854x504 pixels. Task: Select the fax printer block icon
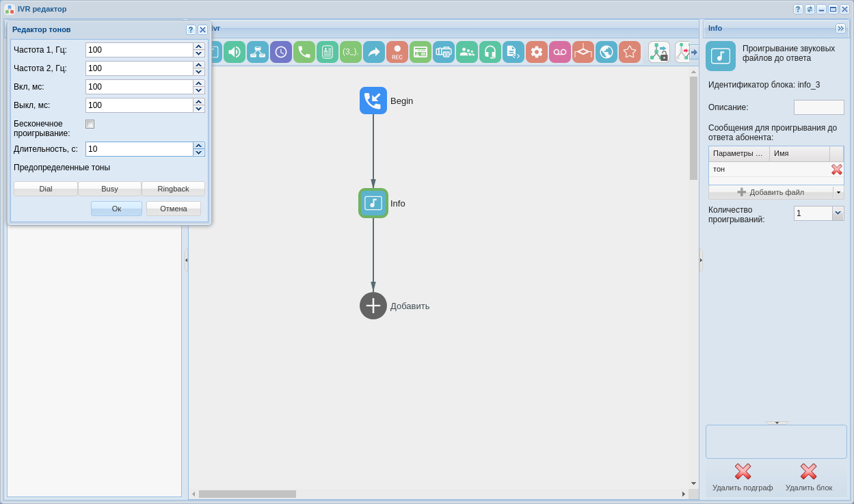(444, 52)
